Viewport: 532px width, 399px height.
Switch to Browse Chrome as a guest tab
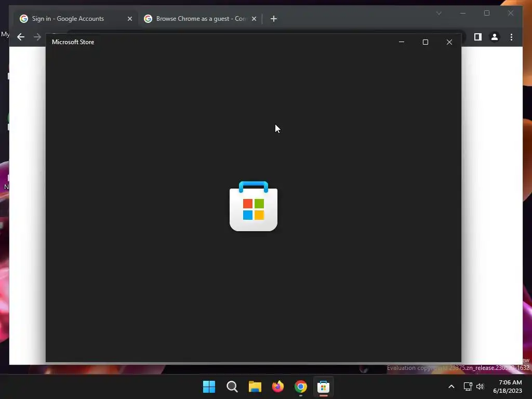click(200, 19)
